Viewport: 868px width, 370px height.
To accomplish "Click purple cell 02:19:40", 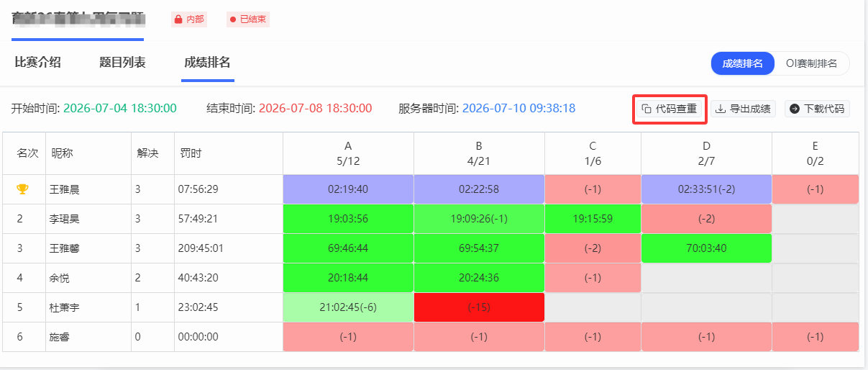I will [348, 189].
